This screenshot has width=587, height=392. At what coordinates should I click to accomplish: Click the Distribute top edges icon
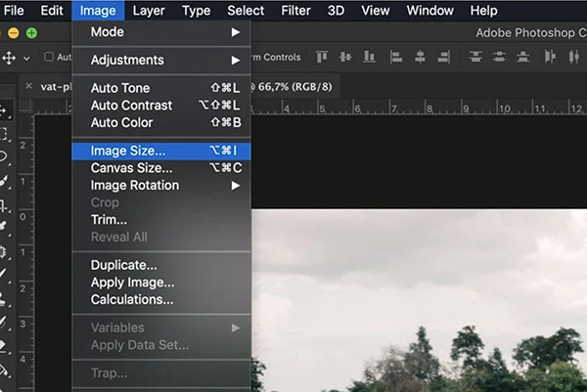476,57
